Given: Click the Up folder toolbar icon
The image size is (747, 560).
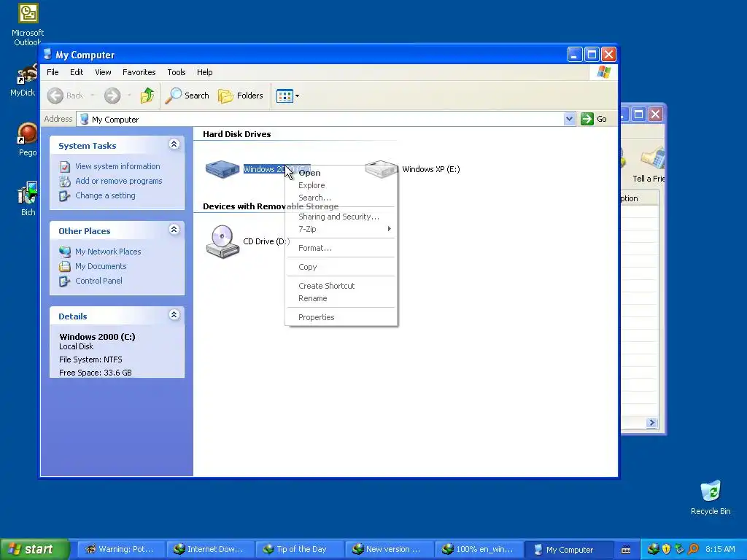Looking at the screenshot, I should [147, 96].
